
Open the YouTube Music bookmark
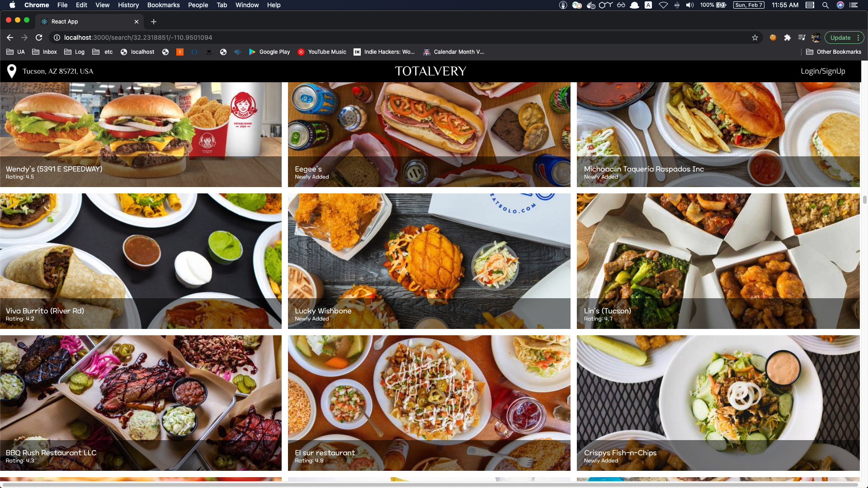[321, 52]
